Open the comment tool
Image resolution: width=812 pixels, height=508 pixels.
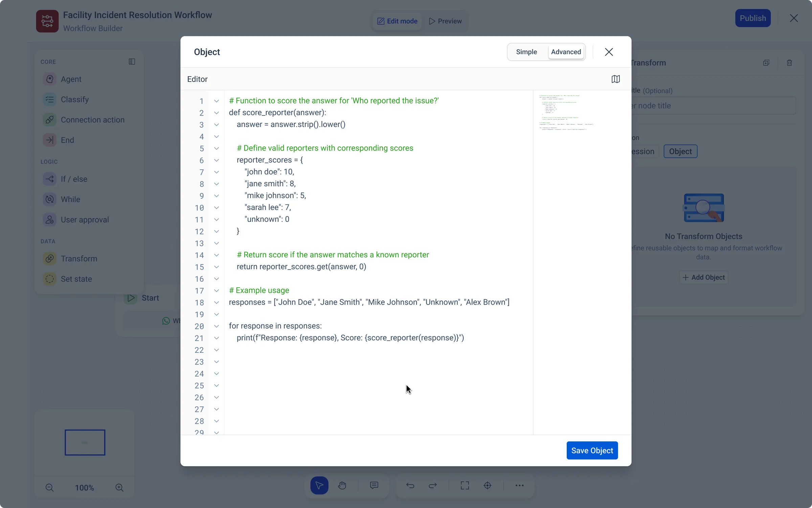coord(374,485)
